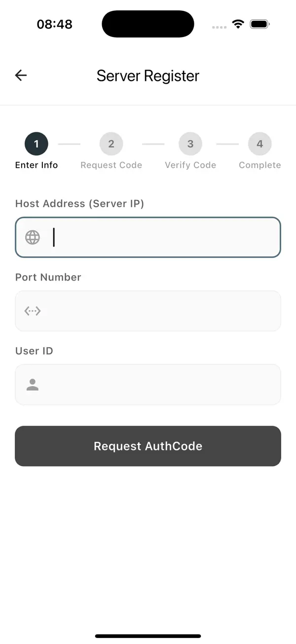Click the Enter Info step label

pos(36,165)
